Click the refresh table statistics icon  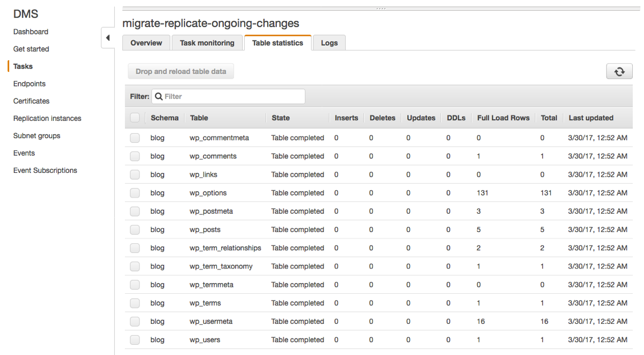619,71
